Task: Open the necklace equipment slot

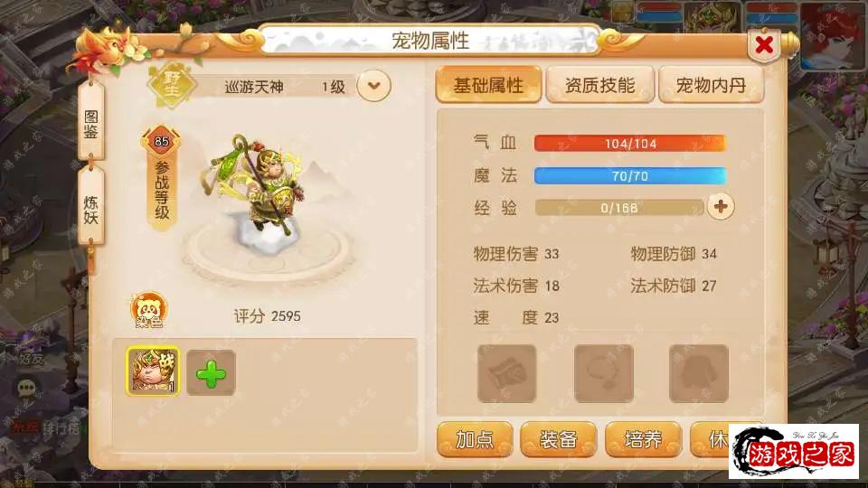Action: click(603, 373)
